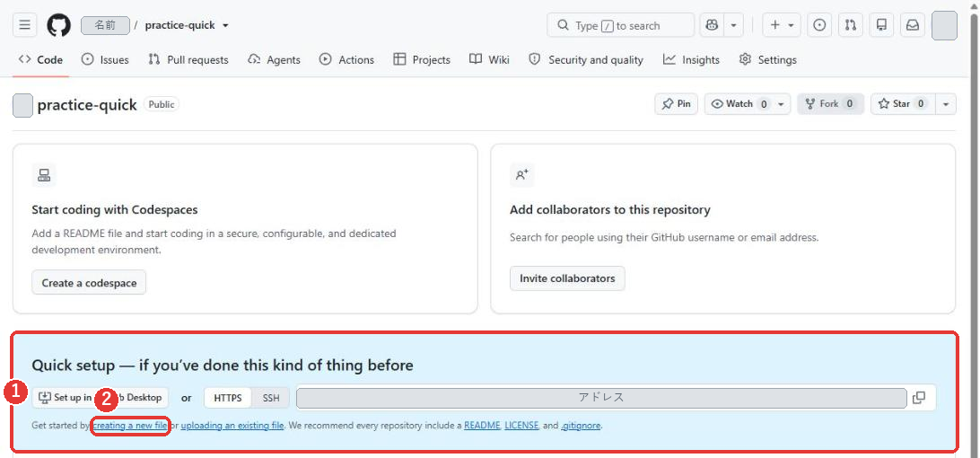980x458 pixels.
Task: Open the issues icon in header
Action: [819, 25]
